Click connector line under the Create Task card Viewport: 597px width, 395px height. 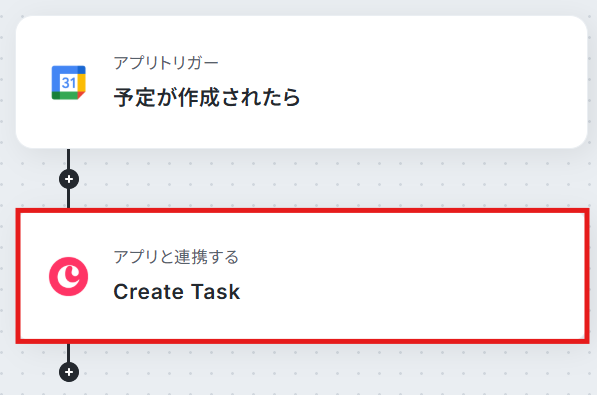(x=69, y=352)
